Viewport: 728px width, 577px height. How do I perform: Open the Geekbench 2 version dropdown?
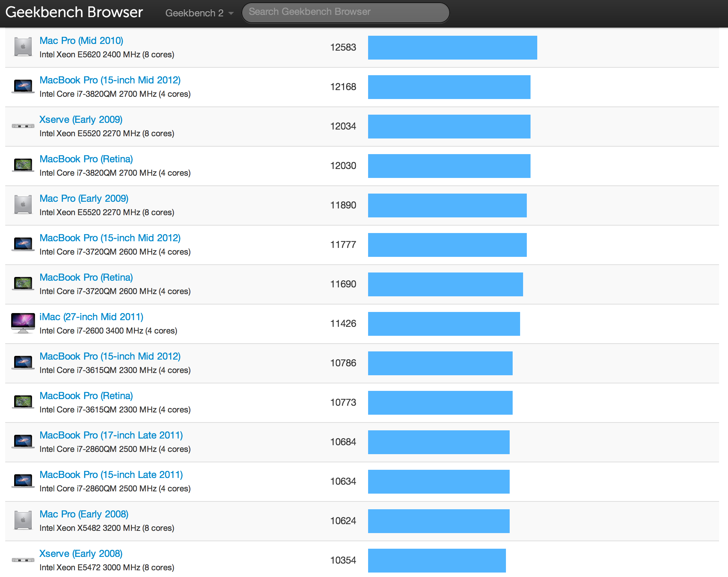199,13
